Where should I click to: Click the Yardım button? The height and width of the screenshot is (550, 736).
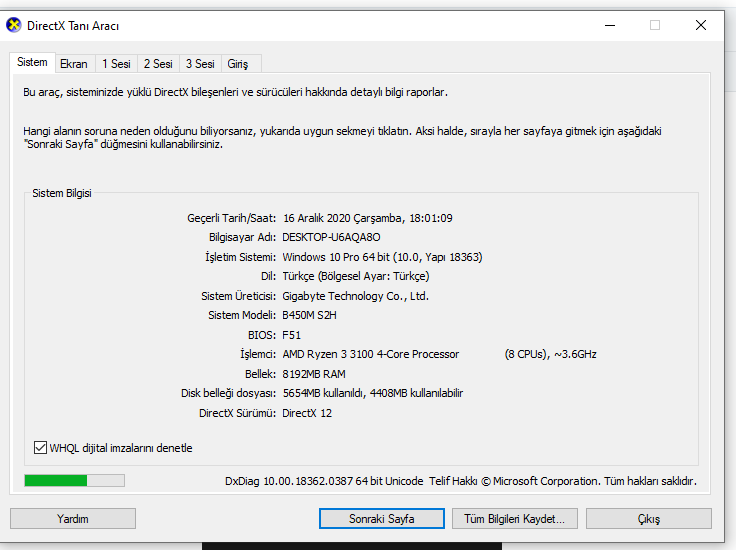pyautogui.click(x=73, y=519)
